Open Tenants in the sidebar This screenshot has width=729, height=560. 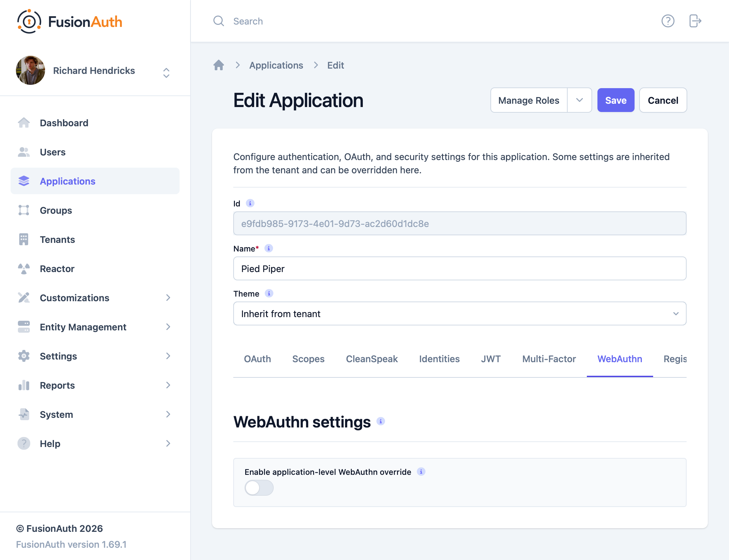[95, 239]
